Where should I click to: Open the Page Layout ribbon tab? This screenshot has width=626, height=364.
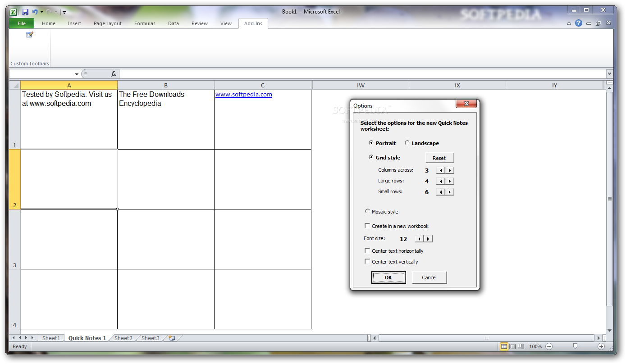click(108, 23)
